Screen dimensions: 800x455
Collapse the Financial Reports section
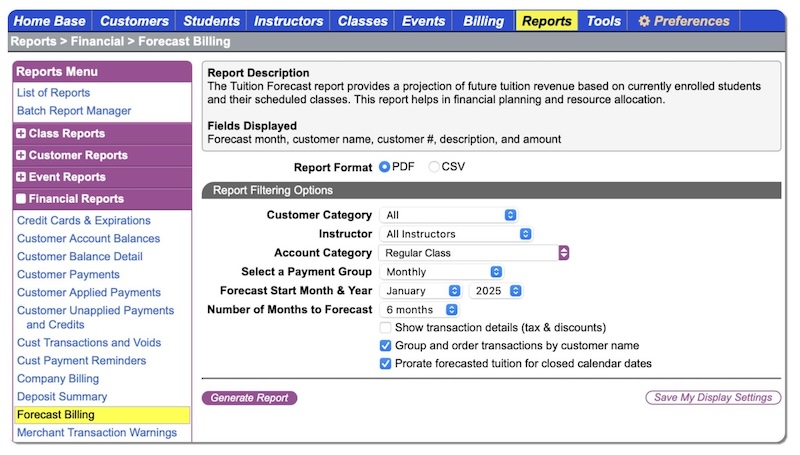coord(22,199)
